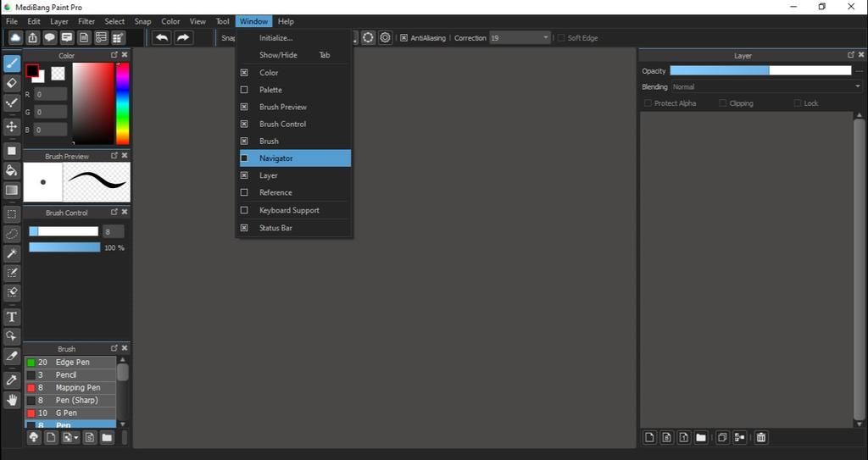Select the Hand tool
The image size is (868, 460).
click(x=12, y=400)
